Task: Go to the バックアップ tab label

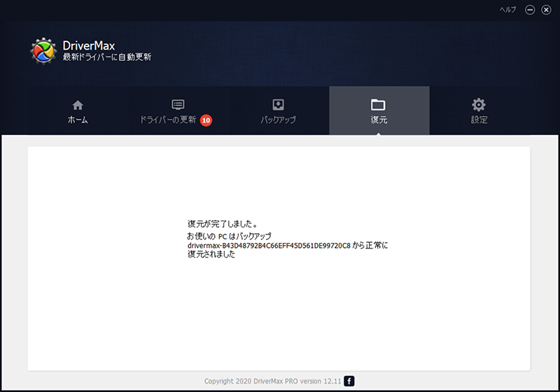Action: [x=278, y=120]
